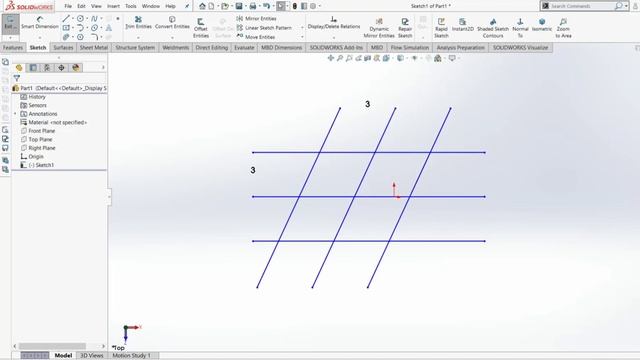This screenshot has width=640, height=360.
Task: Expand dropdown under Smart Dimension
Action: tap(40, 38)
